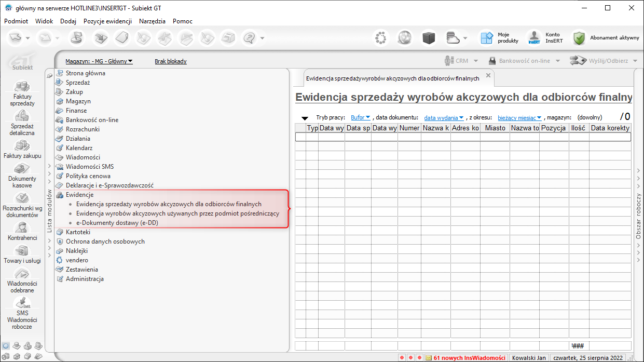Click 61 nowych InsWiadomości in status bar
Image resolution: width=644 pixels, height=362 pixels.
(465, 358)
